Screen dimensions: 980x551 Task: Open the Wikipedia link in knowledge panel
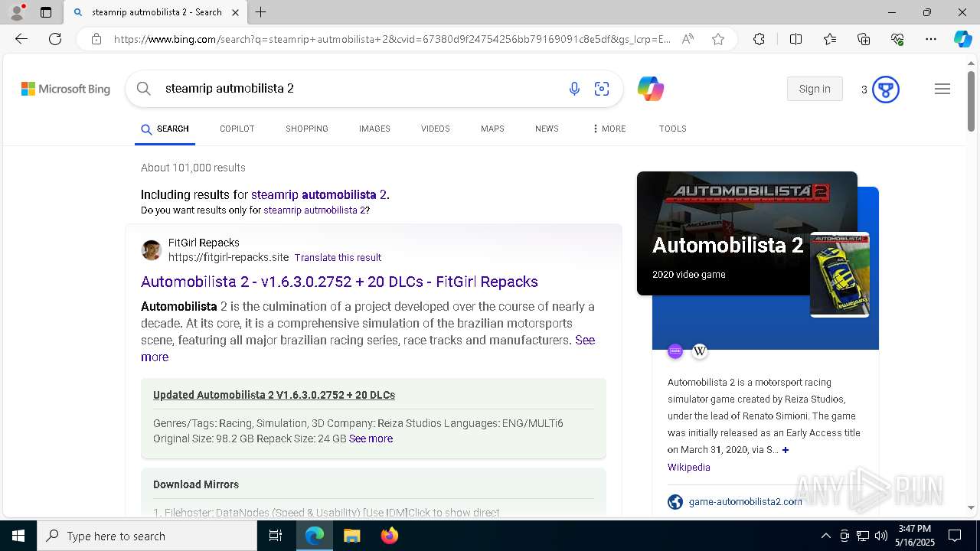688,467
